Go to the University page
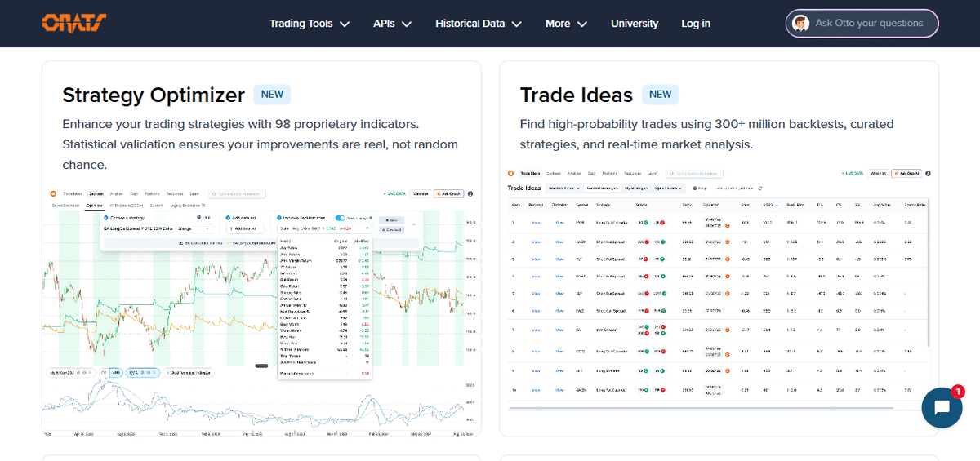This screenshot has height=461, width=980. coord(635,24)
